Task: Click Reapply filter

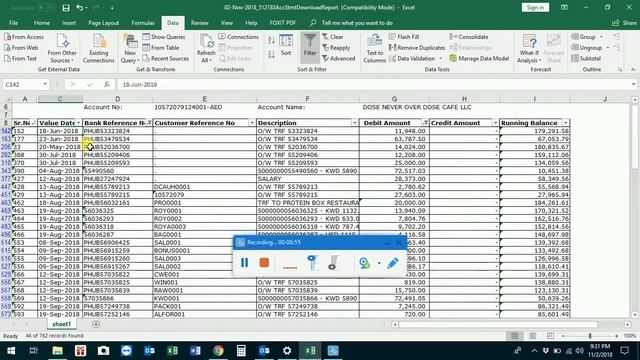Action: coord(336,48)
